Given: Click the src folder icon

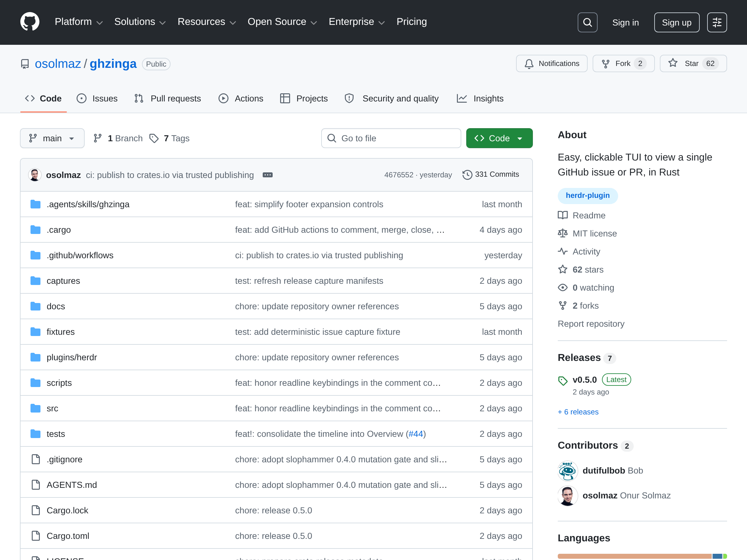Looking at the screenshot, I should [x=35, y=408].
